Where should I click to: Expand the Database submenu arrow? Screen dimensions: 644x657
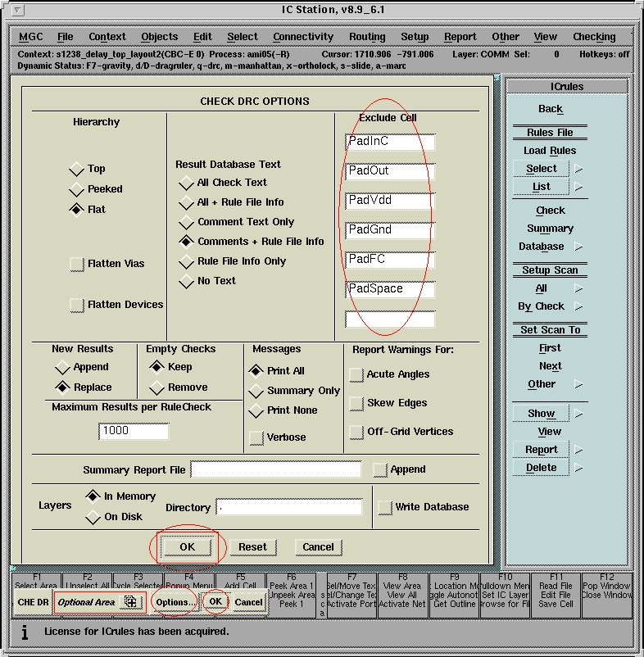pyautogui.click(x=578, y=247)
